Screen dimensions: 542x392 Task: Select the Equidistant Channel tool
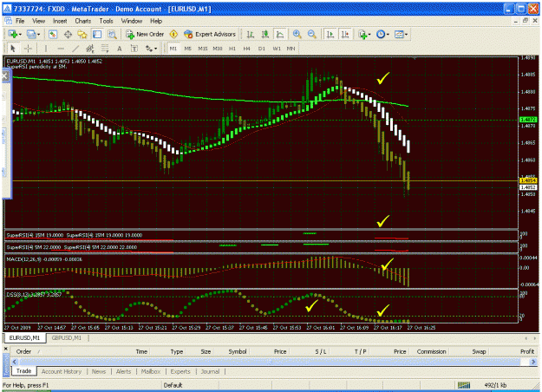coord(90,49)
